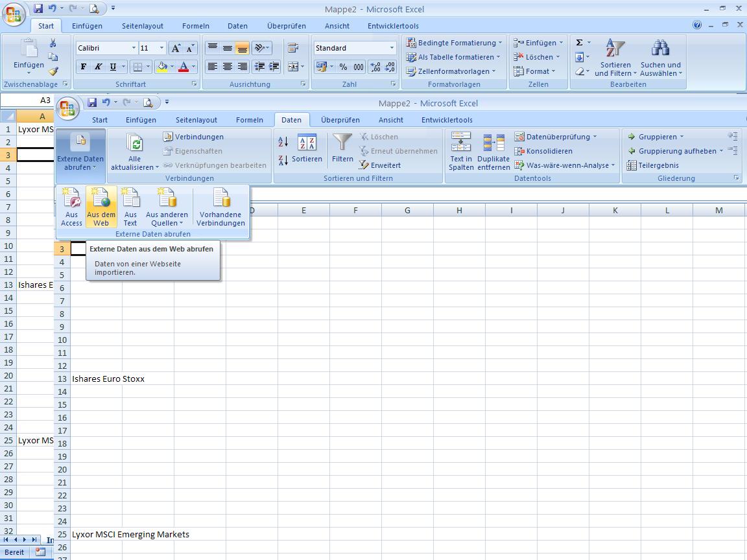Open Alle aktualisieren dropdown
The width and height of the screenshot is (747, 560).
[x=135, y=152]
